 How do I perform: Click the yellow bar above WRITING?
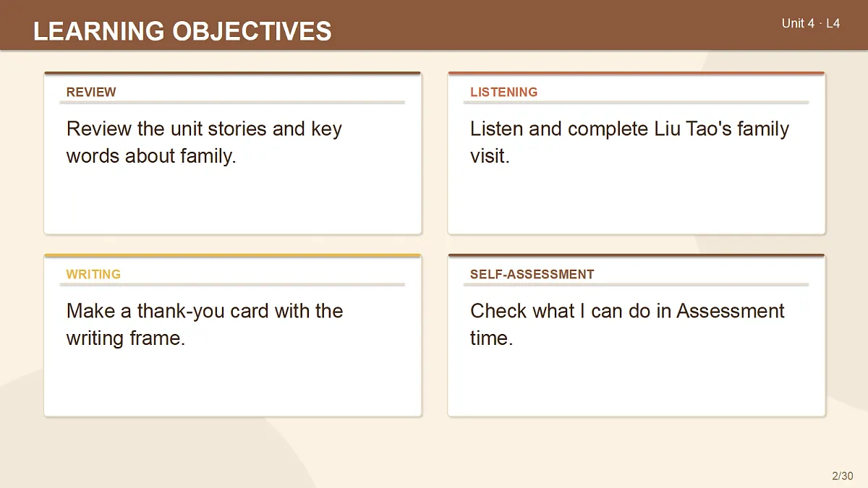(x=232, y=255)
